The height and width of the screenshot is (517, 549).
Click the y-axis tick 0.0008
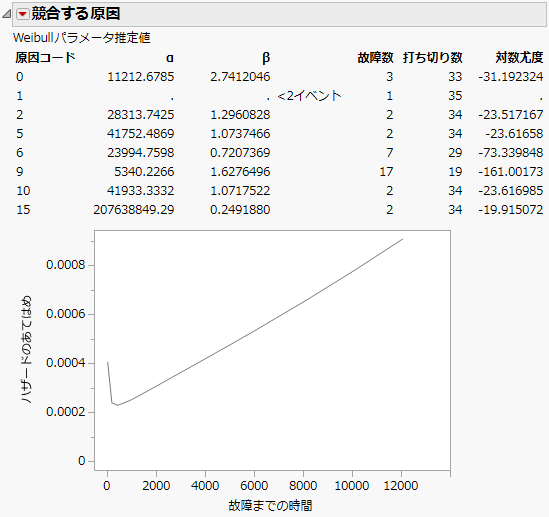click(x=65, y=265)
